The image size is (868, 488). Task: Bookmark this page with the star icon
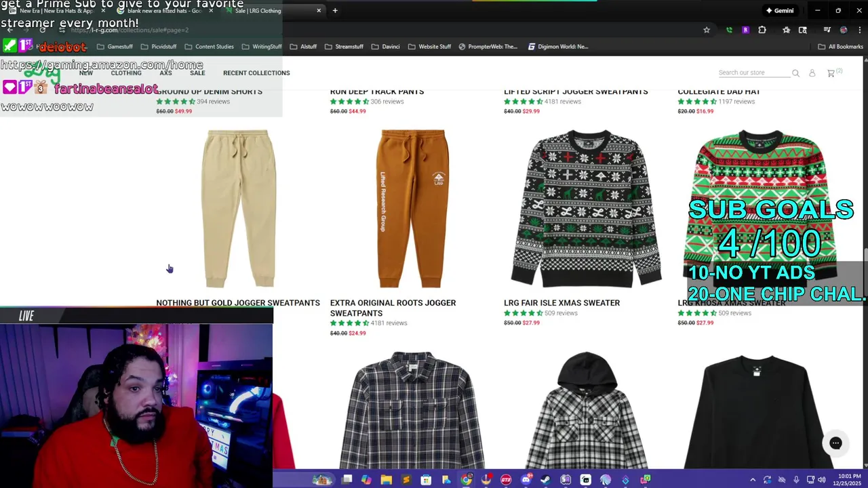click(x=707, y=30)
